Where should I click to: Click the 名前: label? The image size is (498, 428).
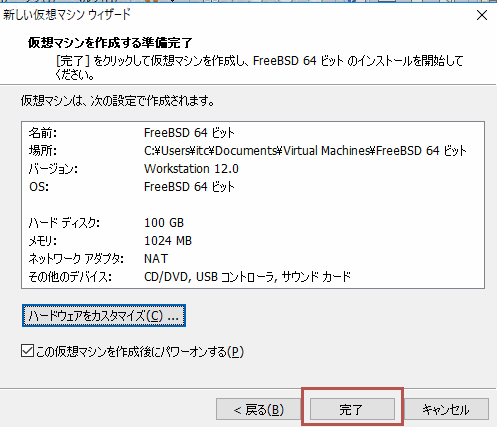pyautogui.click(x=43, y=133)
